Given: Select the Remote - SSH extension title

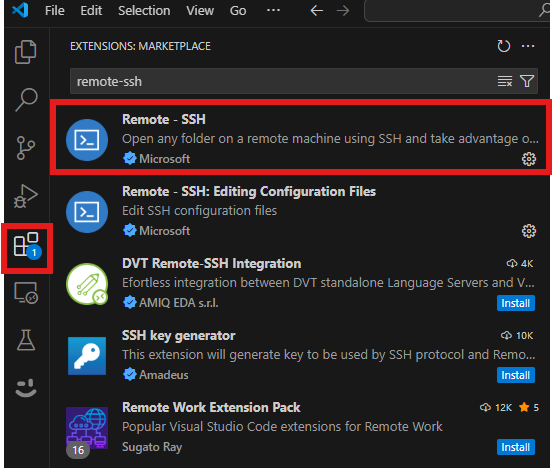Looking at the screenshot, I should click(x=164, y=119).
